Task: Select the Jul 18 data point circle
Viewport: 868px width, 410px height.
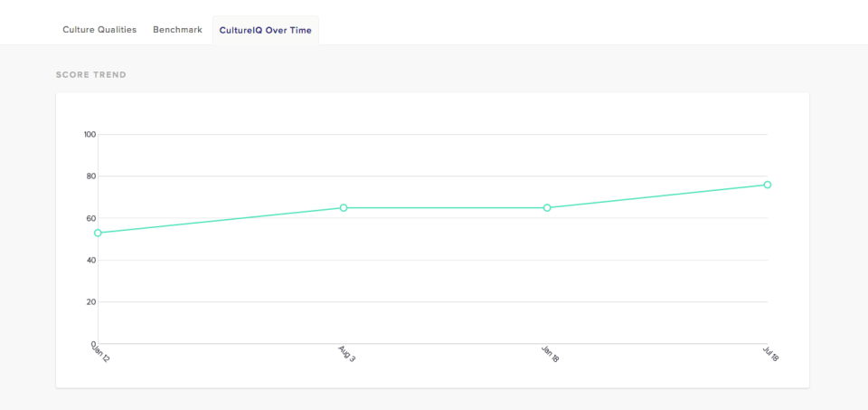Action: (767, 185)
